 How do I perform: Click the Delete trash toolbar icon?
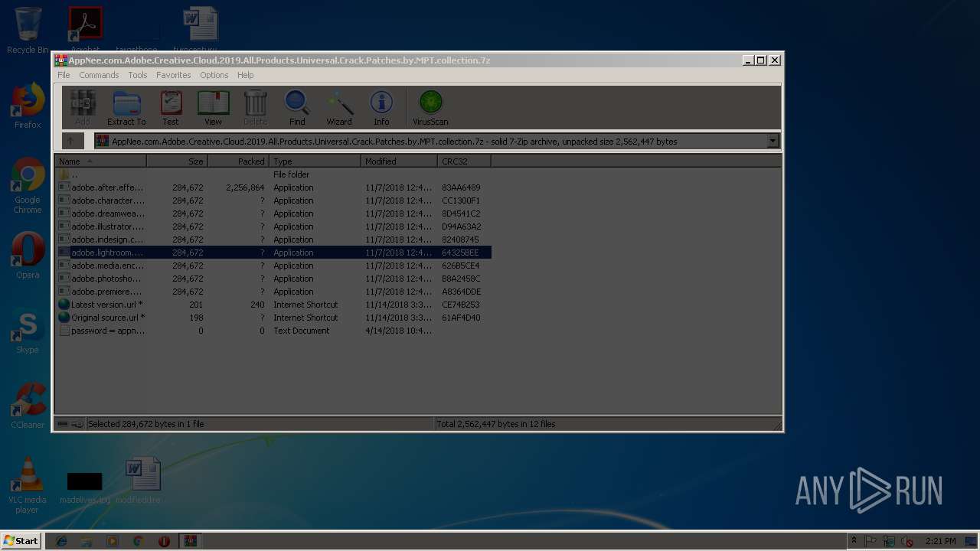click(x=255, y=107)
